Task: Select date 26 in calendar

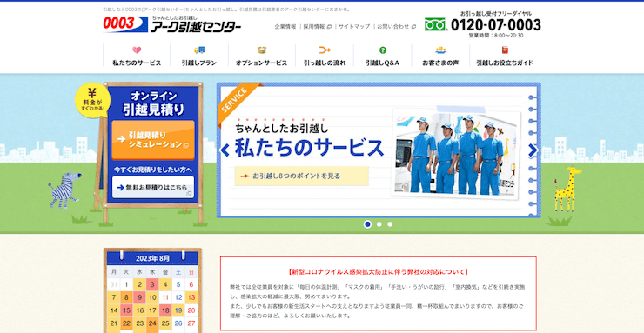Action: pos(178,323)
